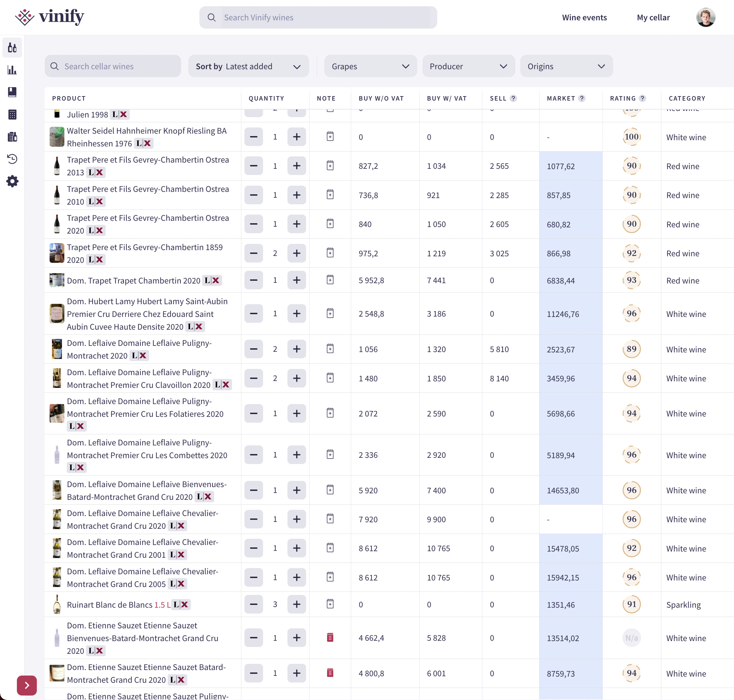Image resolution: width=734 pixels, height=700 pixels.
Task: Open the Origins filter dropdown
Action: pyautogui.click(x=566, y=66)
